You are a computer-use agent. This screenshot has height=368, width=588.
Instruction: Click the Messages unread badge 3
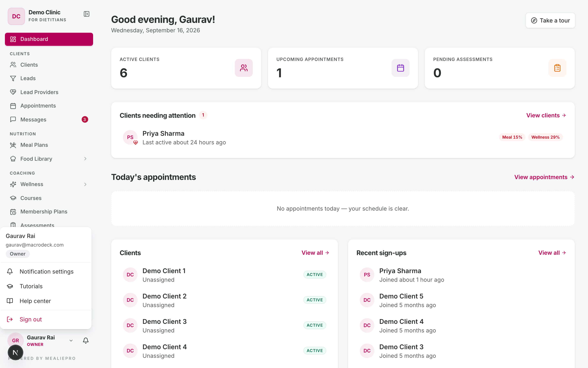tap(85, 120)
